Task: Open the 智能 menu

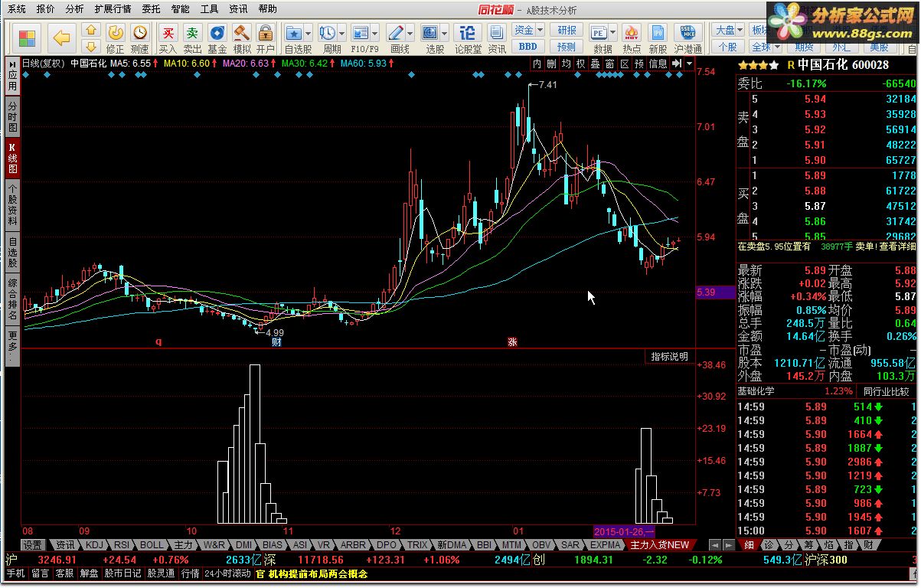Action: point(180,9)
